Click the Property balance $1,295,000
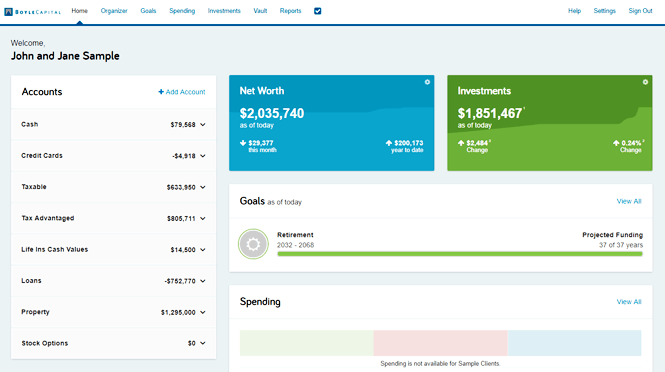This screenshot has width=665, height=372. (x=178, y=312)
